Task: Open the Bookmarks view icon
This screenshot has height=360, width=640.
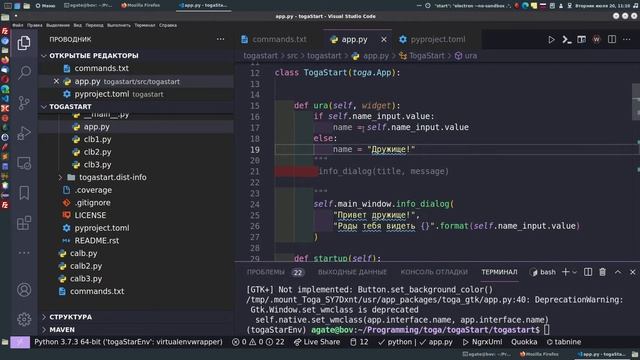Action: pos(24,193)
